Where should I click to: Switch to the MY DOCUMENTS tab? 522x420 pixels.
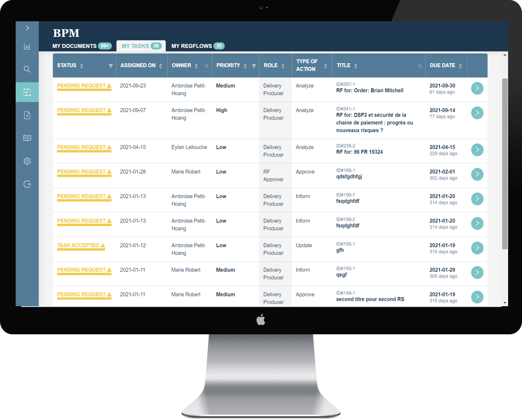coord(82,46)
